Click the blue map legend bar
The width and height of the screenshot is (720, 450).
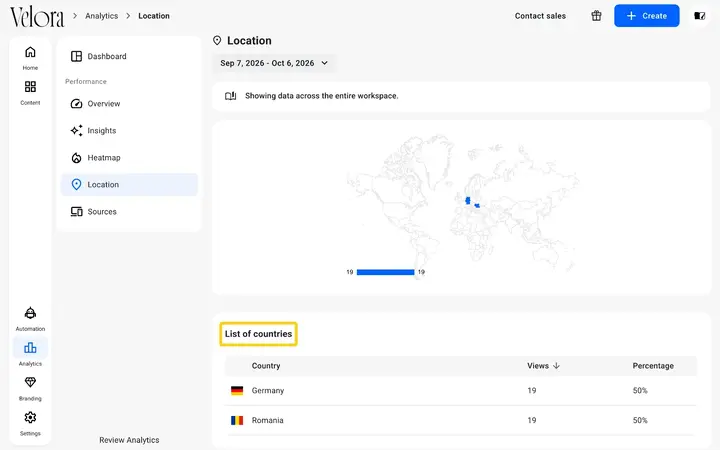[x=385, y=272]
